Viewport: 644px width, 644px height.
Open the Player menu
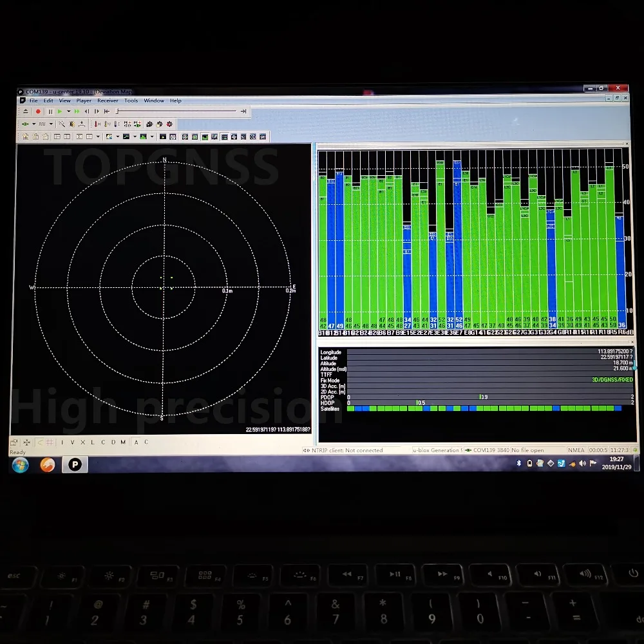[x=84, y=100]
